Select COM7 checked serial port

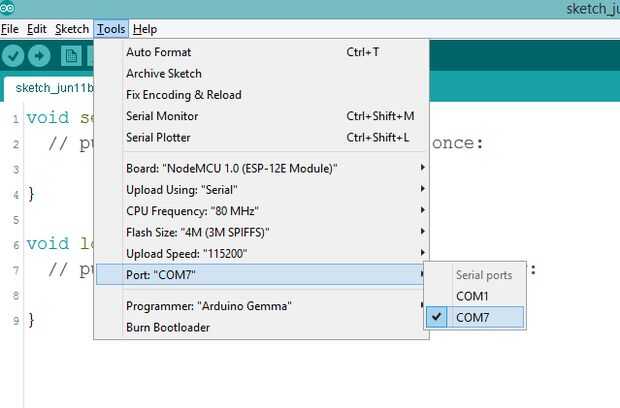pyautogui.click(x=474, y=317)
